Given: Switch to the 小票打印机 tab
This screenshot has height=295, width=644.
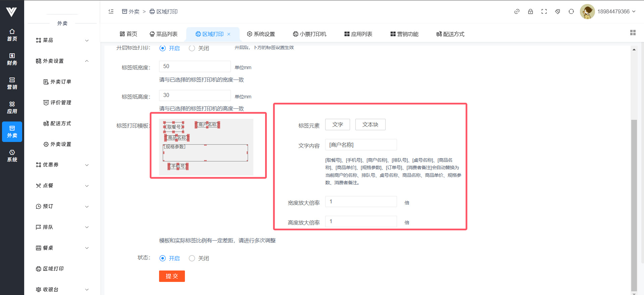Looking at the screenshot, I should (x=309, y=34).
